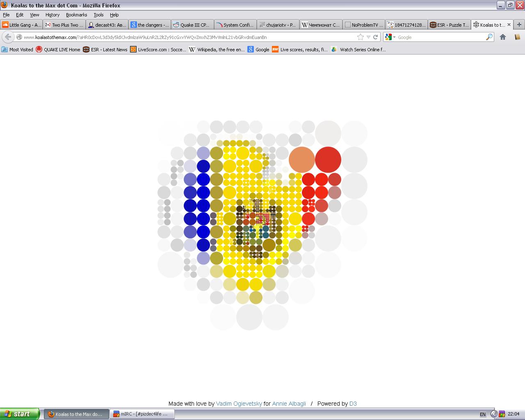Image resolution: width=525 pixels, height=420 pixels.
Task: Click the magnifier icon in the search box
Action: (x=489, y=37)
